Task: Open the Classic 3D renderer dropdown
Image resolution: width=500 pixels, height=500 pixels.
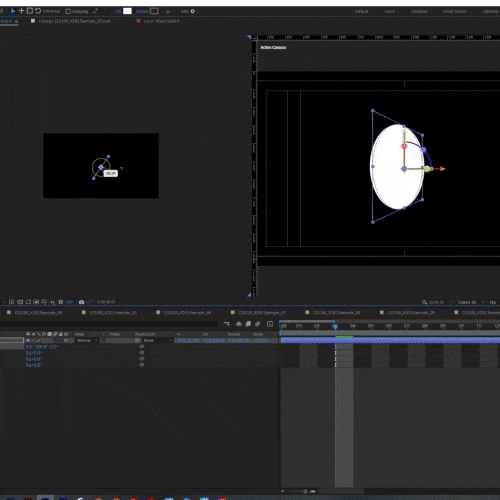Action: click(x=471, y=302)
